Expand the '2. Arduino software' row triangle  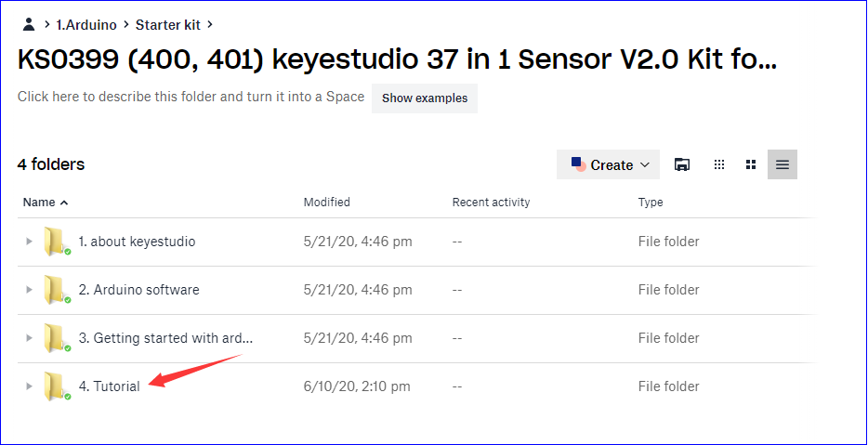coord(30,290)
